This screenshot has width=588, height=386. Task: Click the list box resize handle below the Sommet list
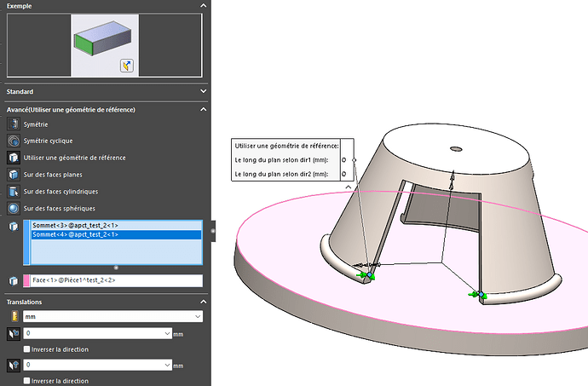116,268
